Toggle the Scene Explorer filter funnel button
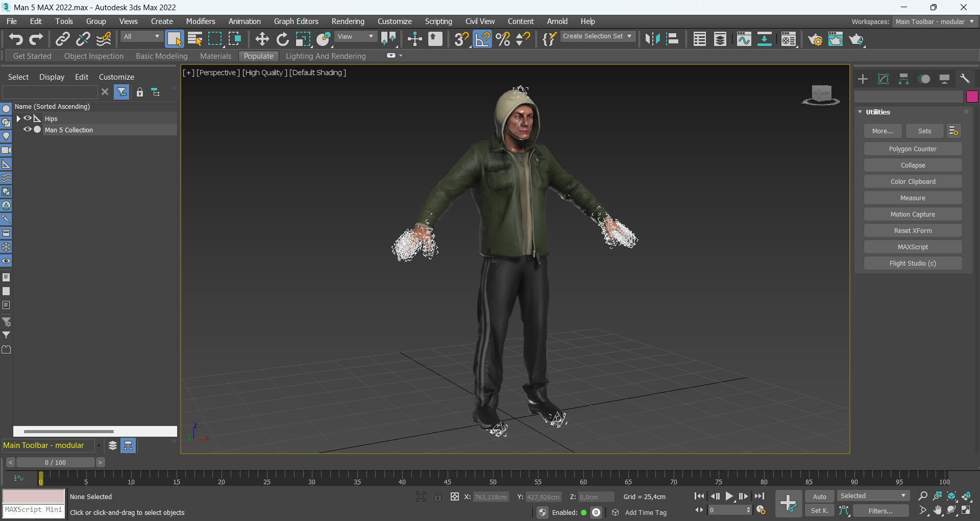 [121, 92]
